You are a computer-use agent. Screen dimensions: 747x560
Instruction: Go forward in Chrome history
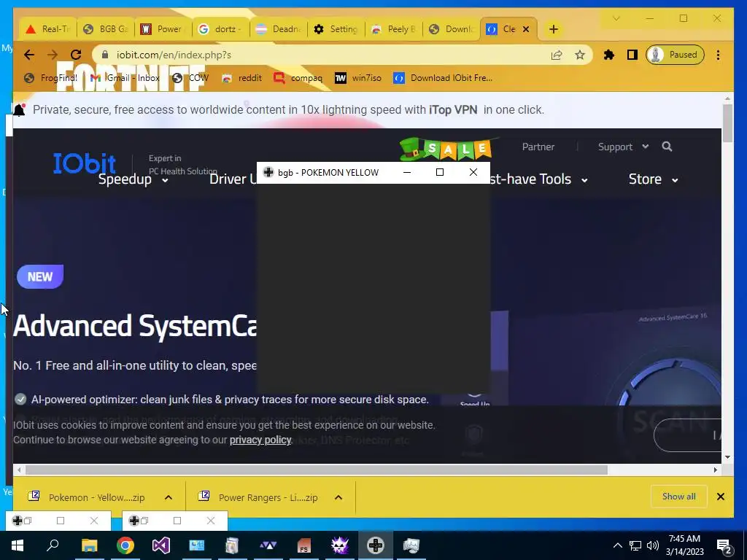[53, 55]
